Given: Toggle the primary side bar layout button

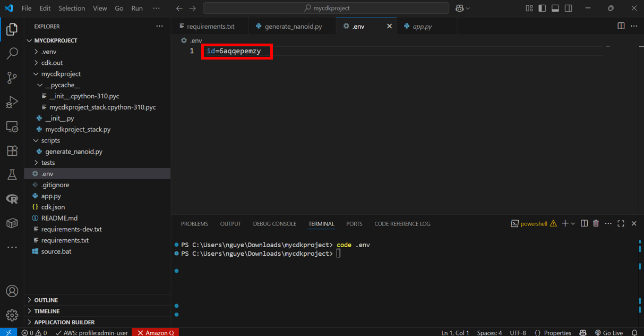Looking at the screenshot, I should pyautogui.click(x=542, y=9).
